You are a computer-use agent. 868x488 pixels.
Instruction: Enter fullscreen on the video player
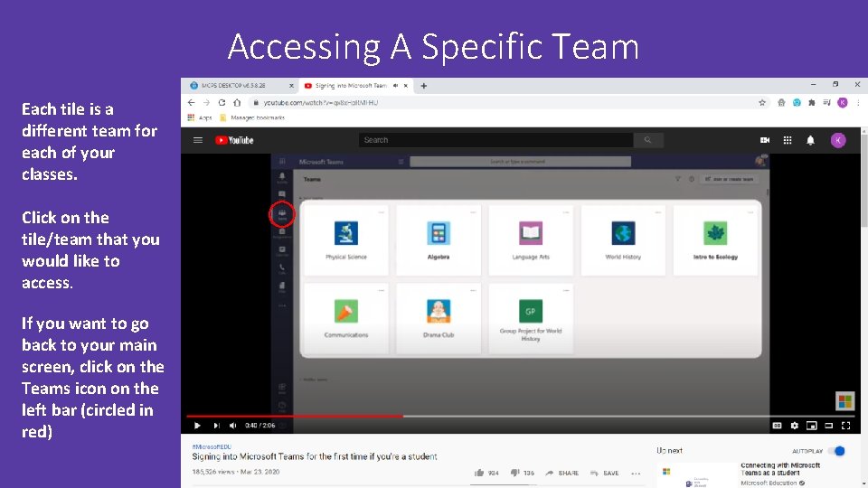(846, 426)
